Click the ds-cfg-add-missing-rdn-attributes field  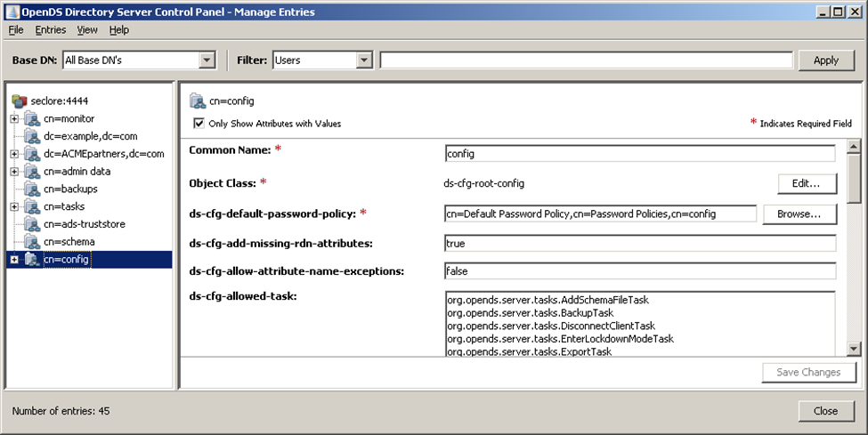(x=640, y=244)
